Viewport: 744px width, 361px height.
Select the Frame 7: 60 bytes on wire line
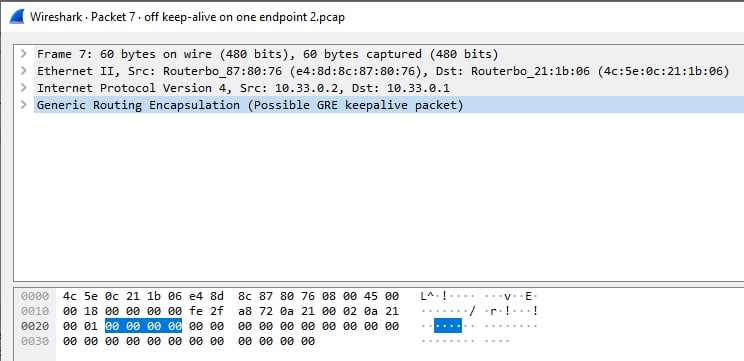[x=389, y=54]
